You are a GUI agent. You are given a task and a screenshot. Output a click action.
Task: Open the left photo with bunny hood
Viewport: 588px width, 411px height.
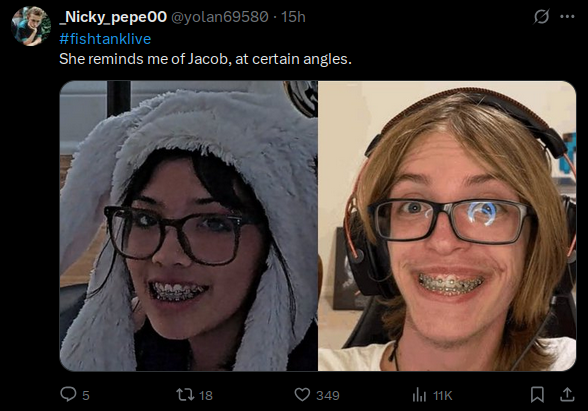[x=189, y=226]
